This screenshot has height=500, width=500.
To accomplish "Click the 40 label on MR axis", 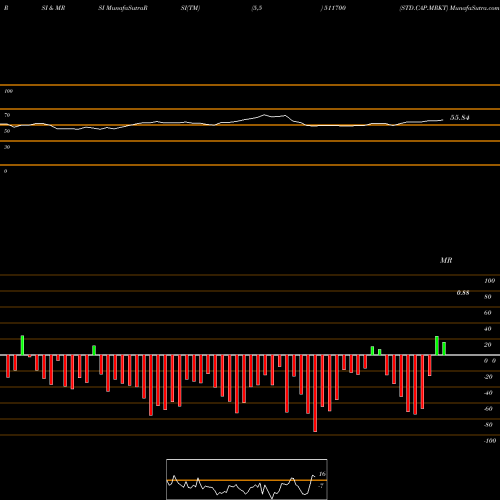I will [x=488, y=329].
